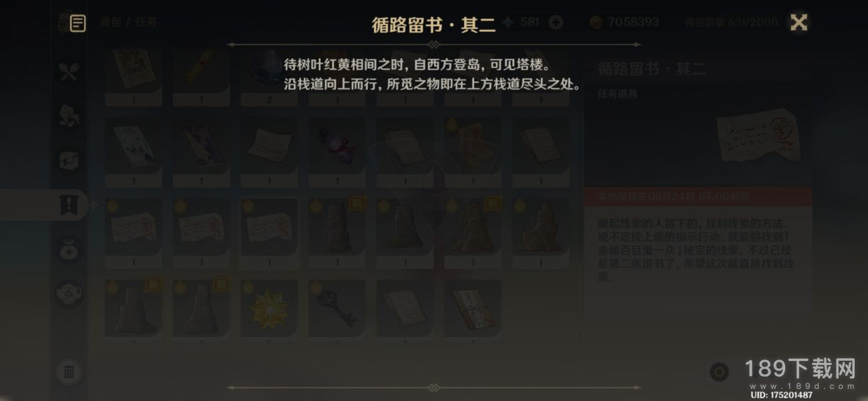Open the furnishing teapot category icon
868x401 pixels.
point(69,294)
